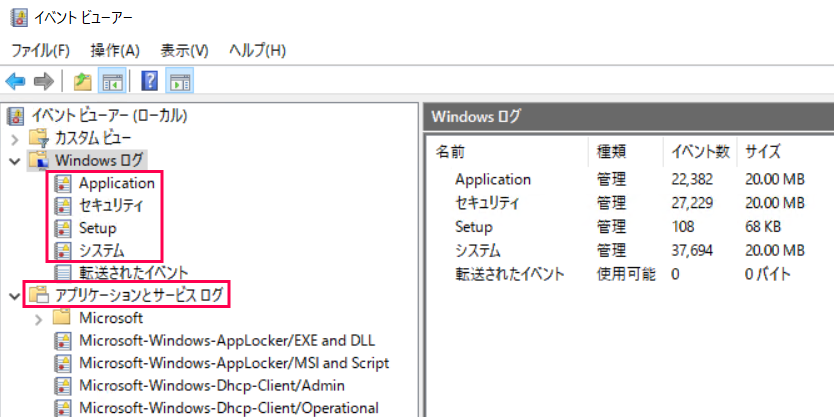This screenshot has height=417, width=834.
Task: Open the 表示(V) menu
Action: [184, 51]
